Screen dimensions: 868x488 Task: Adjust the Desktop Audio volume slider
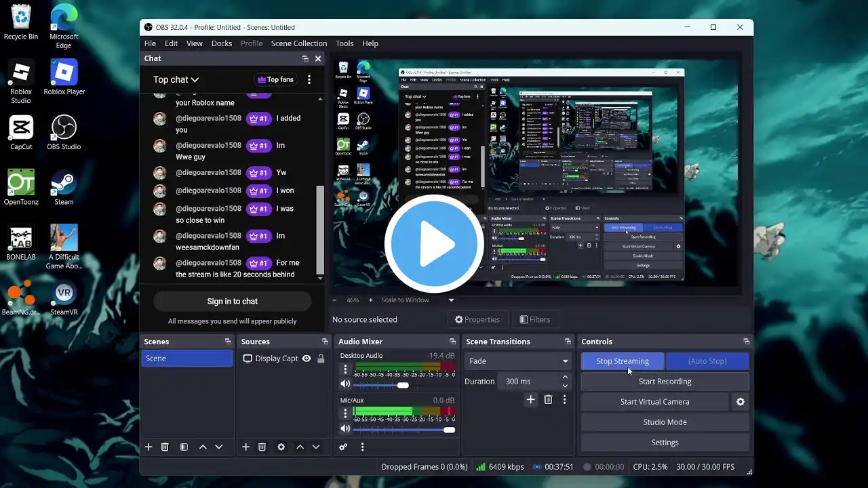pos(403,385)
